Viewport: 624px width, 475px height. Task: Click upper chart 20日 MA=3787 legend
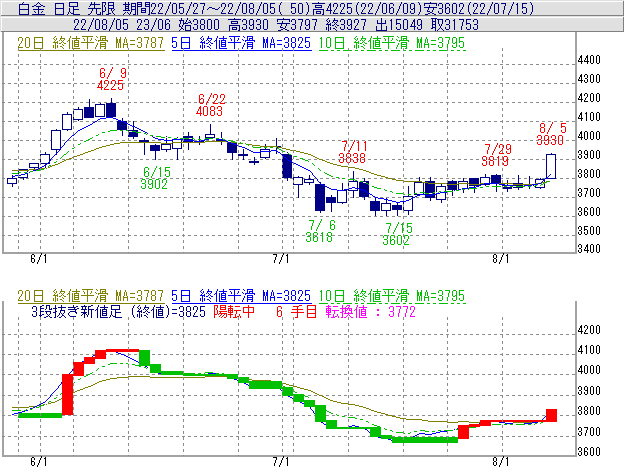[x=87, y=44]
